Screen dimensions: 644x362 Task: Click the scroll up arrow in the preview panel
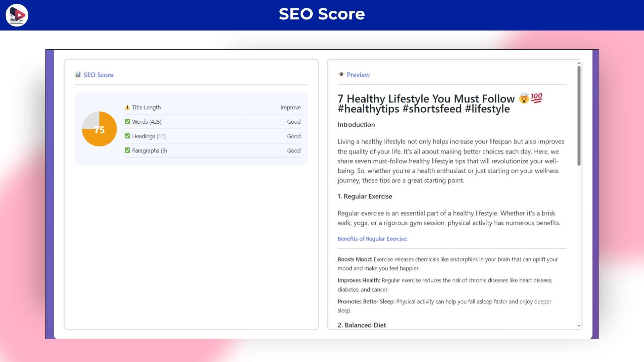(x=579, y=63)
